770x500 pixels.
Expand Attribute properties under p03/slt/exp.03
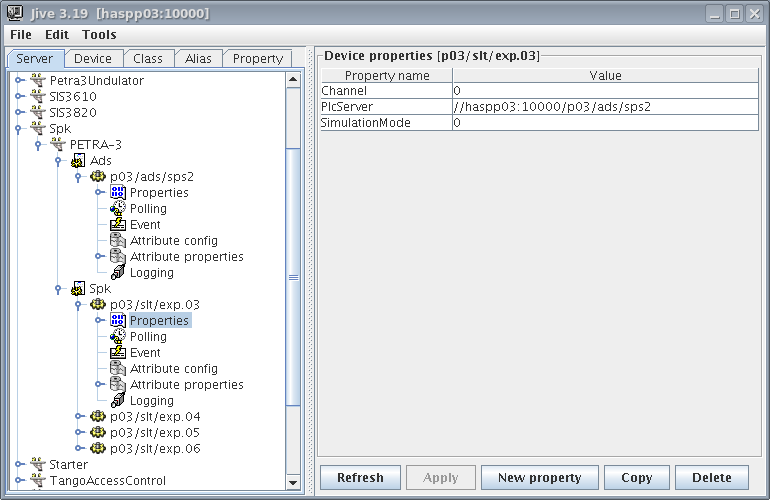pos(99,384)
